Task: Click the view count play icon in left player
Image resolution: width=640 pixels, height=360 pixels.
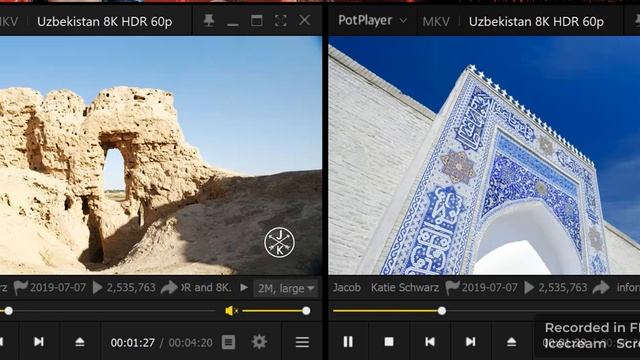Action: [97, 288]
